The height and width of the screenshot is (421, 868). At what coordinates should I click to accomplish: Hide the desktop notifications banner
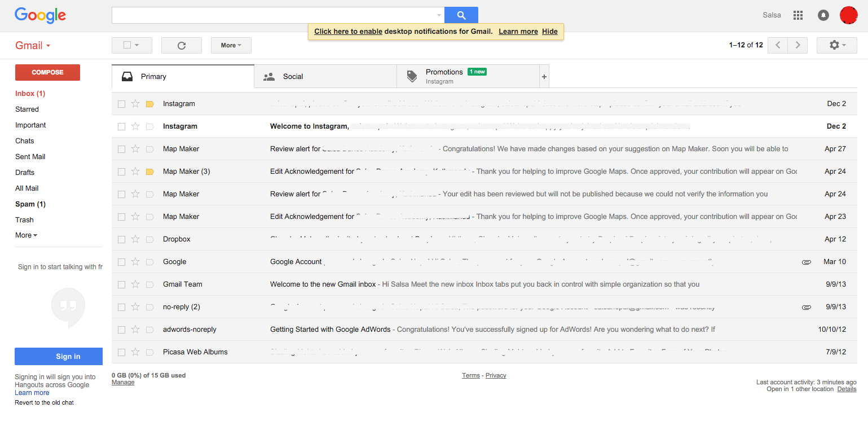[x=550, y=32]
